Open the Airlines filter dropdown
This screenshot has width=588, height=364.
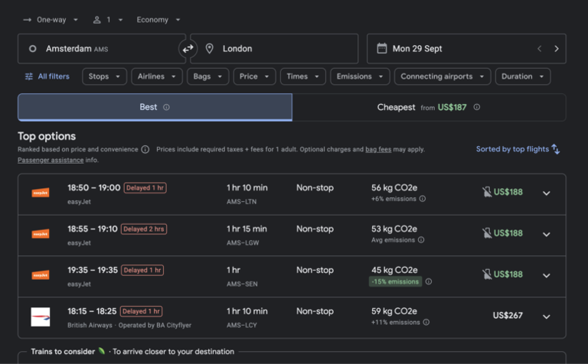[156, 76]
